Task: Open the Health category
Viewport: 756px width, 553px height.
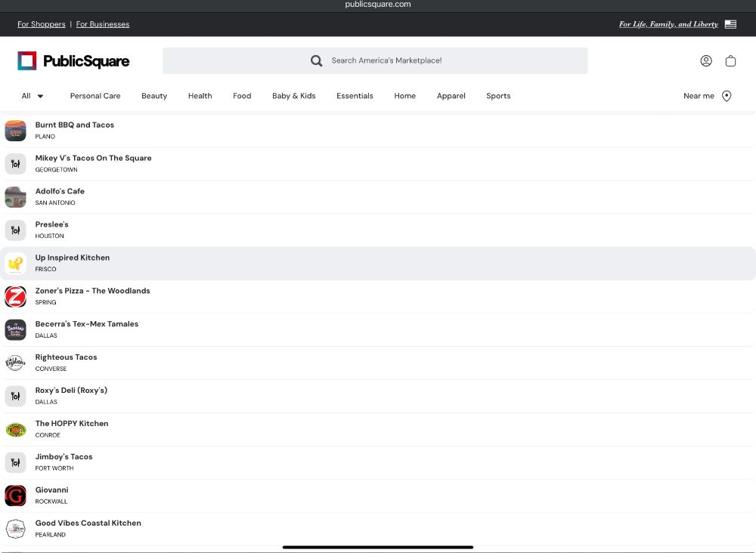Action: point(200,96)
